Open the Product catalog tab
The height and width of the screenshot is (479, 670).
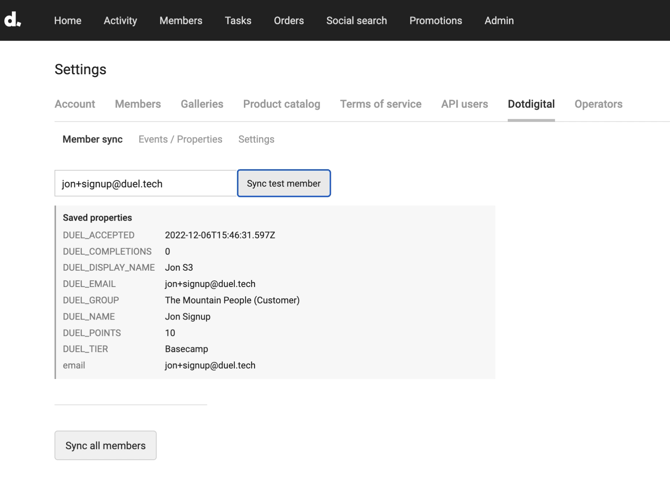(282, 104)
